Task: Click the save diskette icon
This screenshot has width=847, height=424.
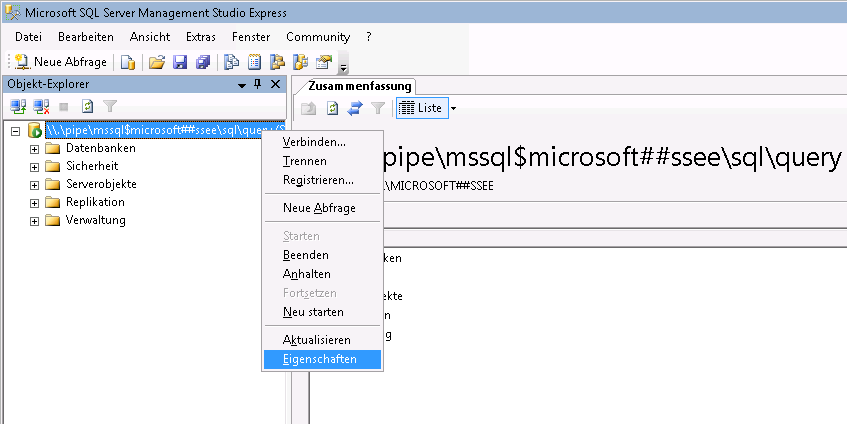Action: tap(180, 62)
